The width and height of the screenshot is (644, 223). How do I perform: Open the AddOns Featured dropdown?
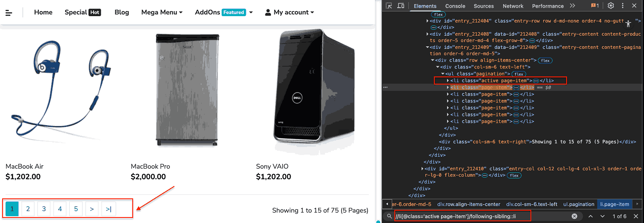point(224,12)
